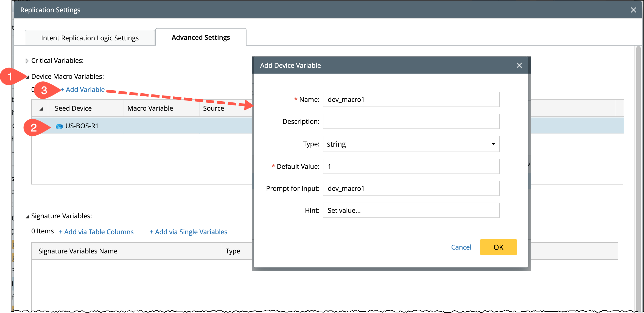The image size is (644, 313).
Task: Click the empty Description input field
Action: click(x=411, y=121)
